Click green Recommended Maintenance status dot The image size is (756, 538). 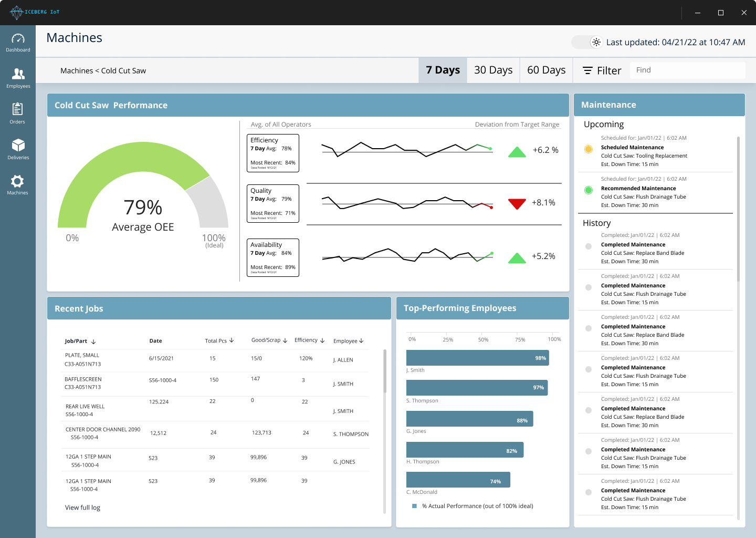pyautogui.click(x=589, y=190)
